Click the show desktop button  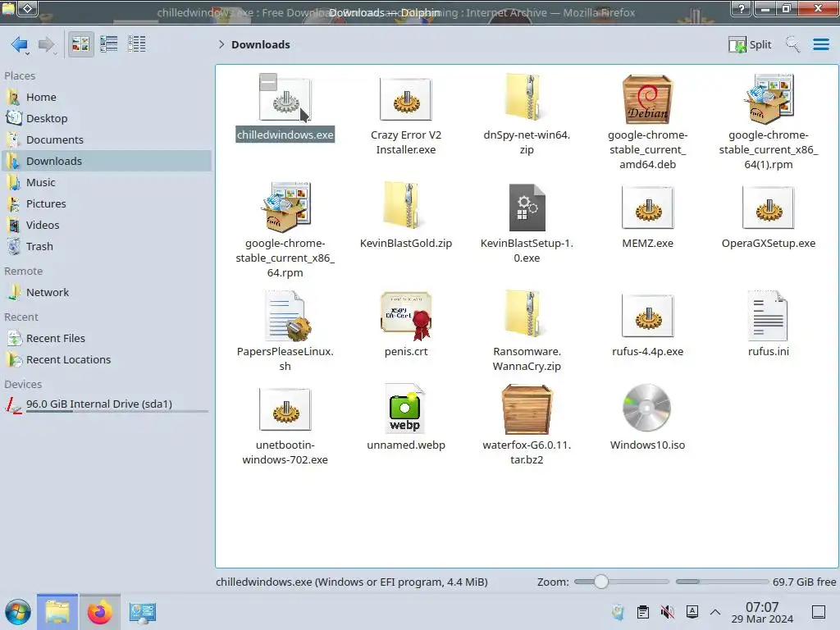pyautogui.click(x=819, y=612)
